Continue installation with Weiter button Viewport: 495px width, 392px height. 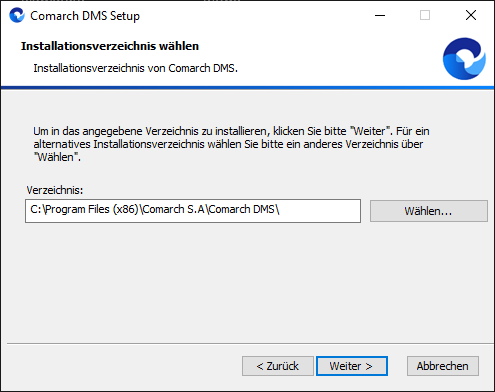pos(352,366)
